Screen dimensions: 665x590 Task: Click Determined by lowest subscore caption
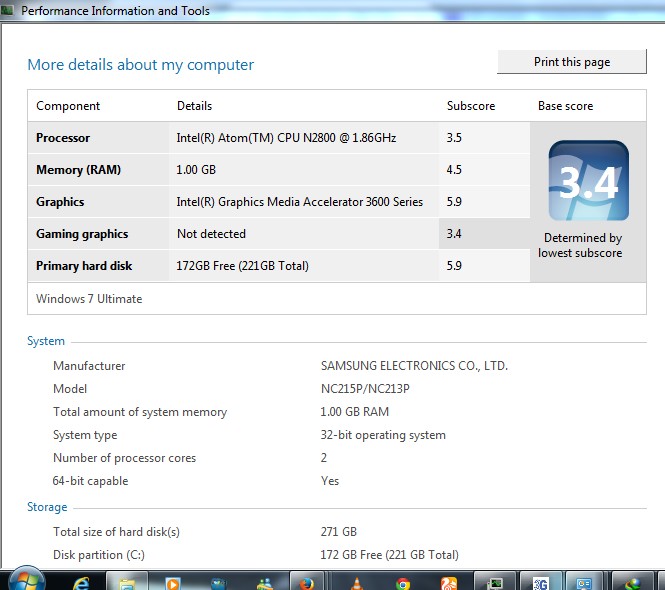[581, 245]
